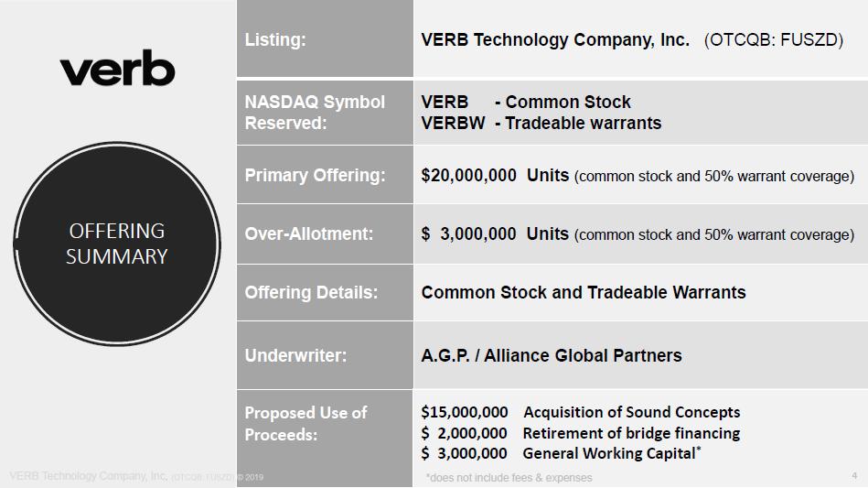Click the $20,000,000 Units amount
Image resolution: width=868 pixels, height=488 pixels.
495,175
